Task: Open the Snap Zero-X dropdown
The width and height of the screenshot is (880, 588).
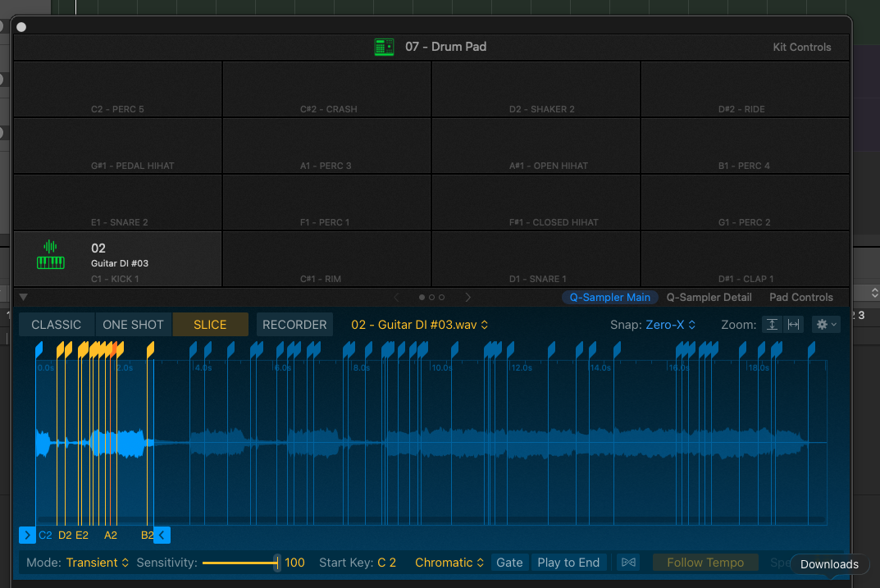Action: coord(671,325)
